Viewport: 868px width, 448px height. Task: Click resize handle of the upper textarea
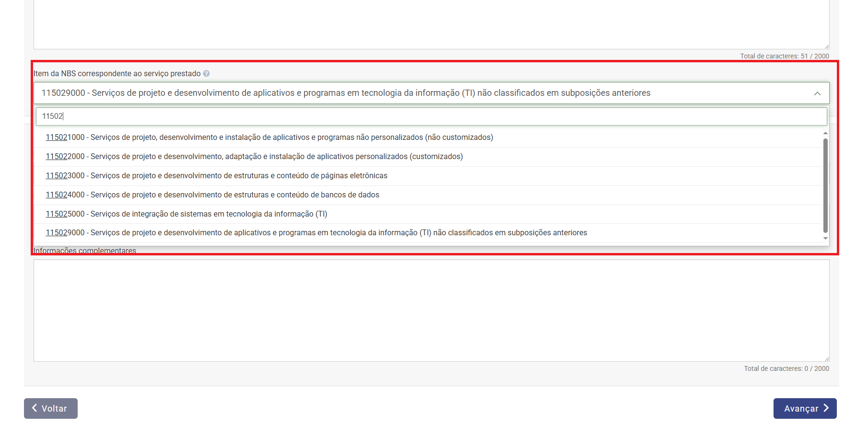pyautogui.click(x=826, y=46)
